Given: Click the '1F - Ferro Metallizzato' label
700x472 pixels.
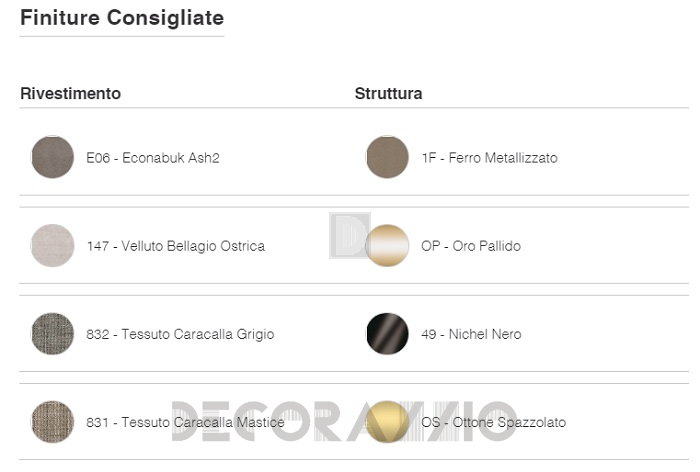Looking at the screenshot, I should click(490, 158).
